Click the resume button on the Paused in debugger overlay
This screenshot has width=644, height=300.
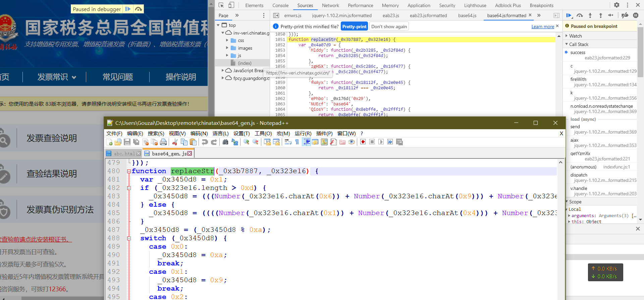point(128,9)
